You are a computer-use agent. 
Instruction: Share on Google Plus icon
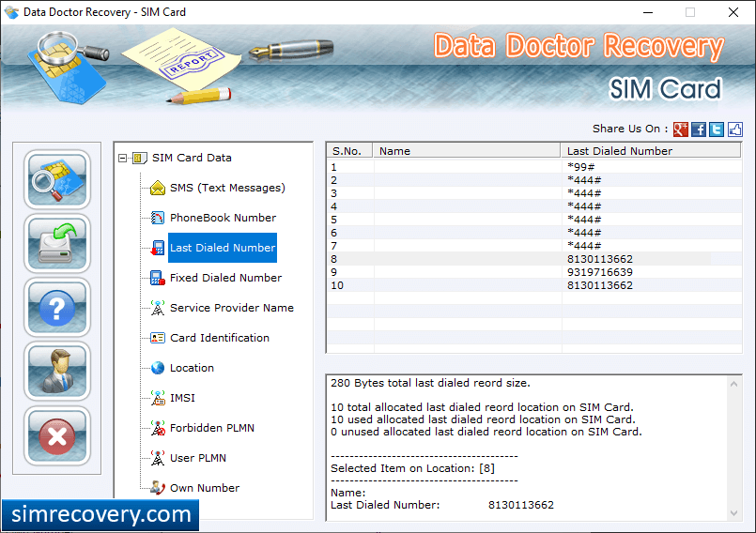point(680,129)
